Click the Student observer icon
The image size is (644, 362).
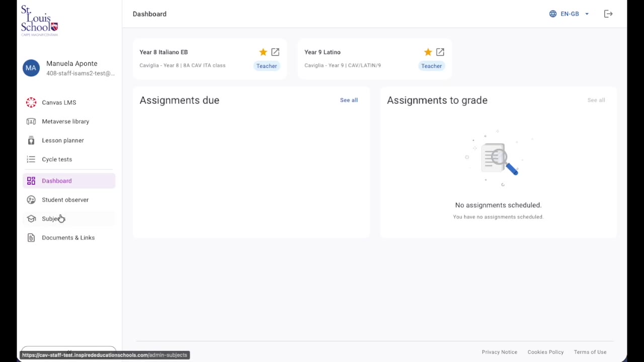(x=31, y=200)
